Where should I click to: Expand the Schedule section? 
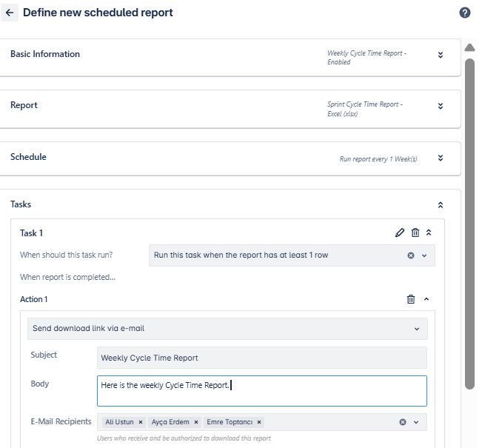click(441, 158)
